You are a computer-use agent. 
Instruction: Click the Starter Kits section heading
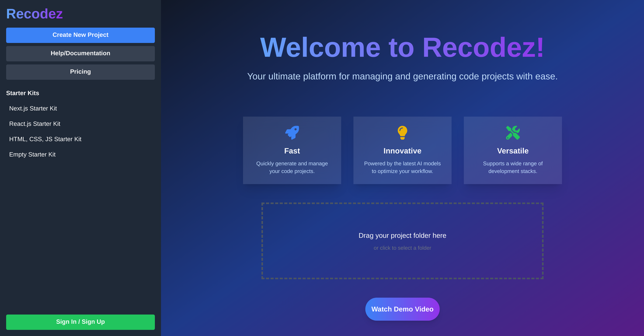22,93
